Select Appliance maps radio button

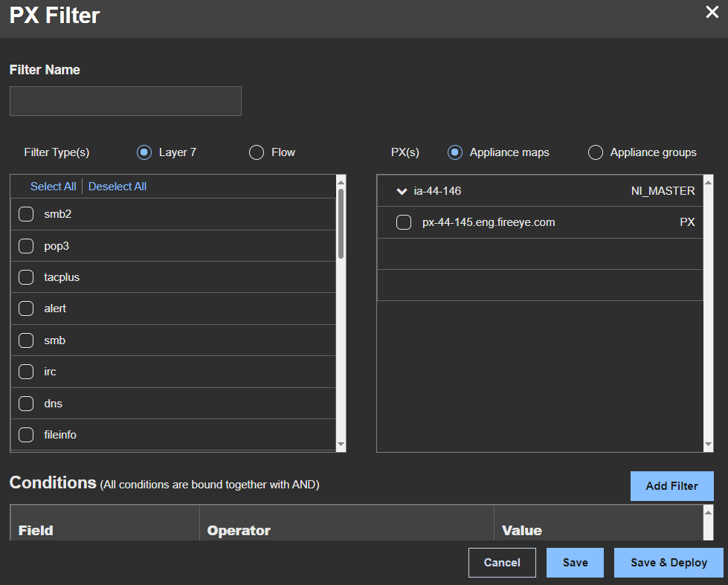(455, 152)
